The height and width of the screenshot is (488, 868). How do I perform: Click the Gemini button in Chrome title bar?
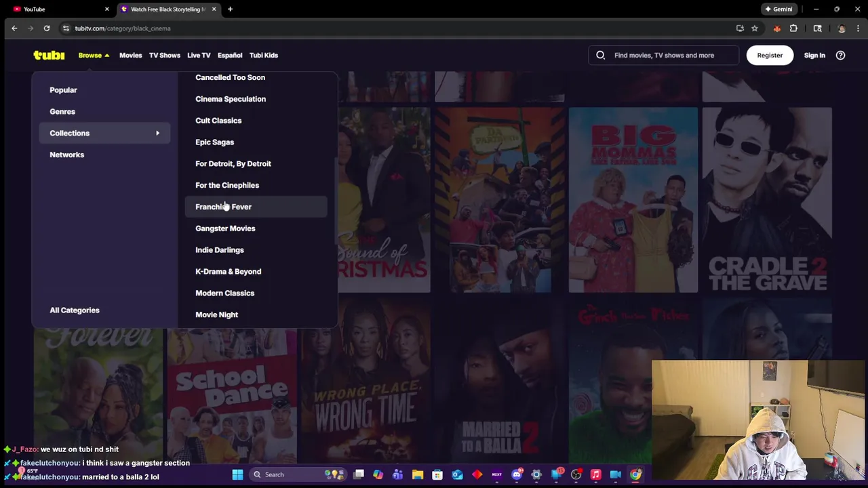pos(778,9)
